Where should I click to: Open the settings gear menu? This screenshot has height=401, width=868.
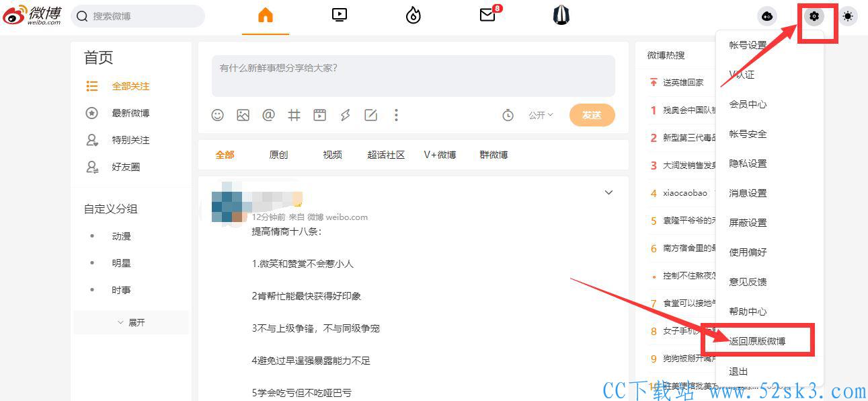point(815,16)
